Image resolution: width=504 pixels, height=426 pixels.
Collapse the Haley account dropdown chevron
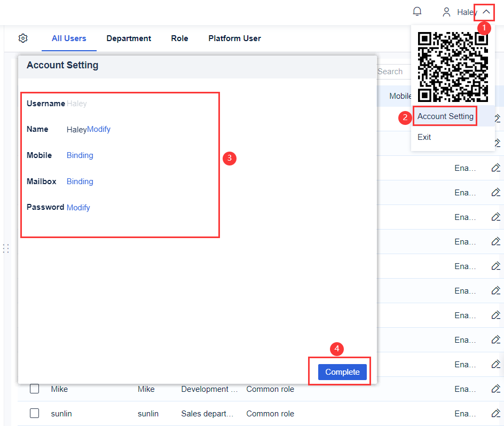tap(484, 11)
